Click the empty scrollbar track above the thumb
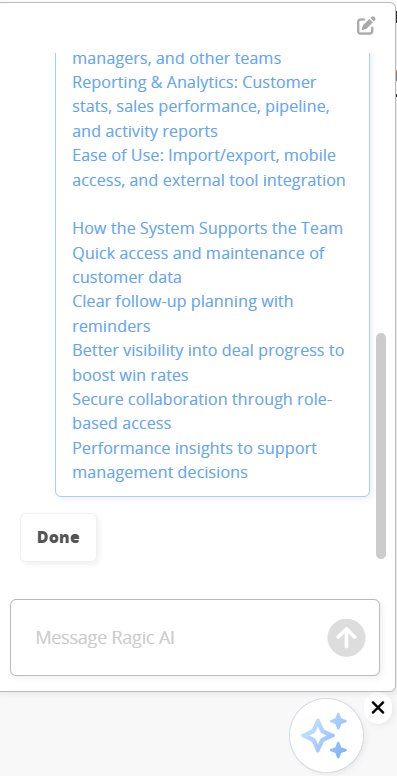The width and height of the screenshot is (397, 776). tap(381, 193)
